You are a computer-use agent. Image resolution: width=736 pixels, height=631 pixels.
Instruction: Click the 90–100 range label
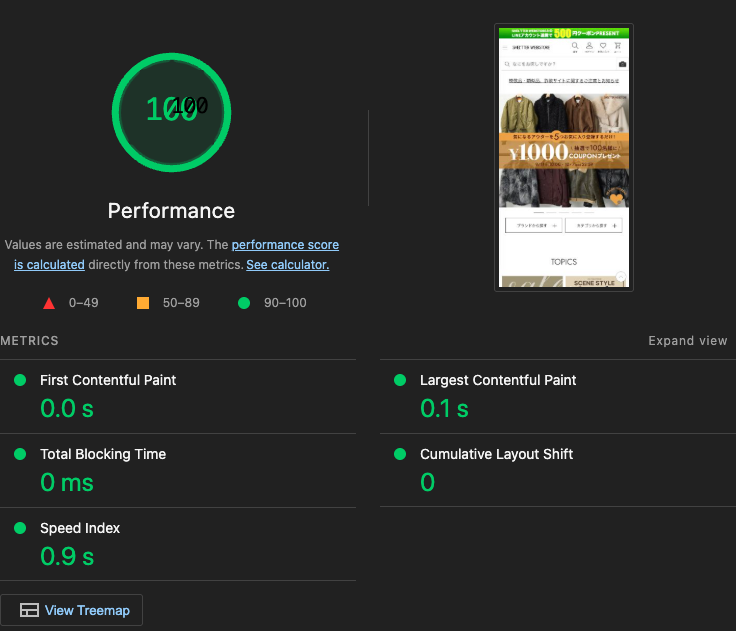pyautogui.click(x=285, y=303)
